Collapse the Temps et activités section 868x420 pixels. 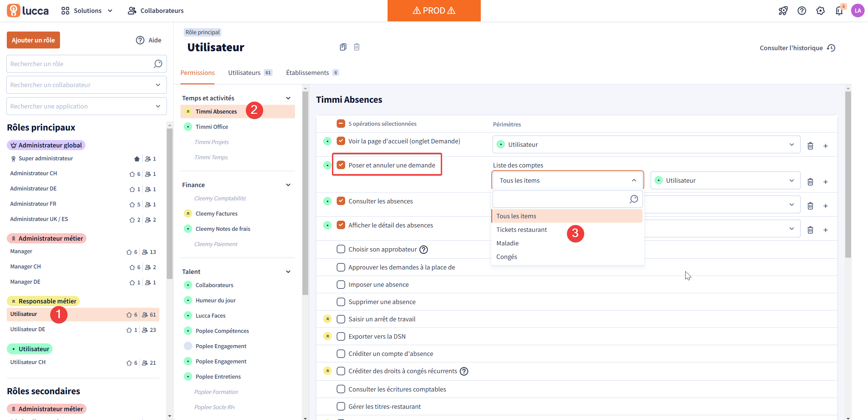click(x=288, y=98)
